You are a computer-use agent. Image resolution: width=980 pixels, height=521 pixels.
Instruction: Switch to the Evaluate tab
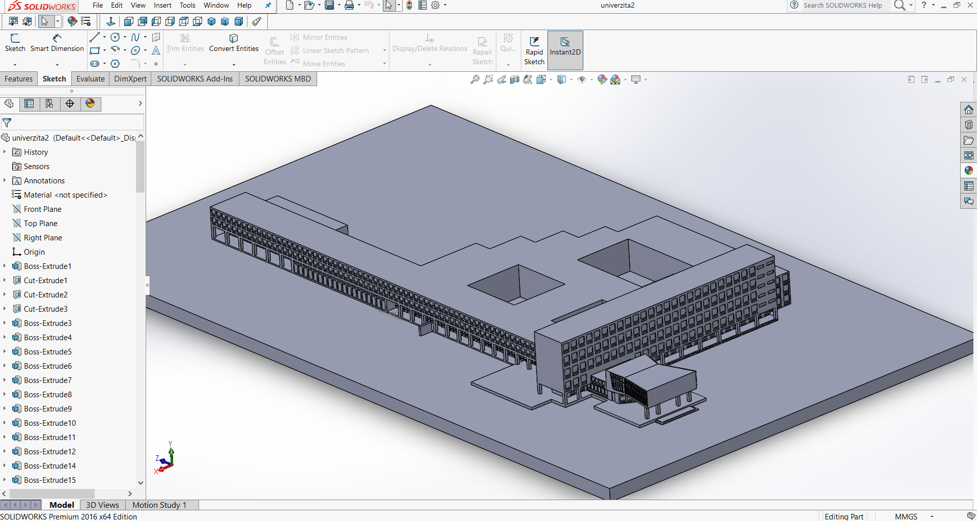click(x=90, y=78)
